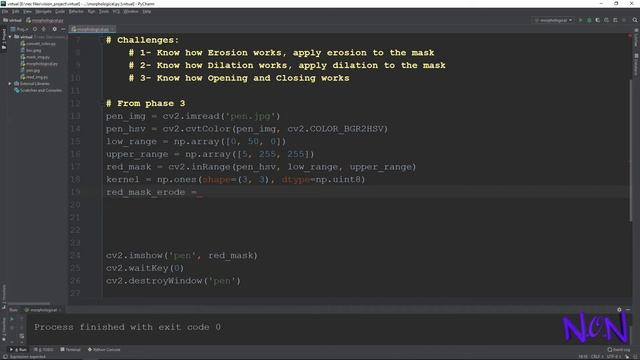Viewport: 640px width, 360px height.
Task: Click the kernel np.ones line 18
Action: pyautogui.click(x=236, y=180)
